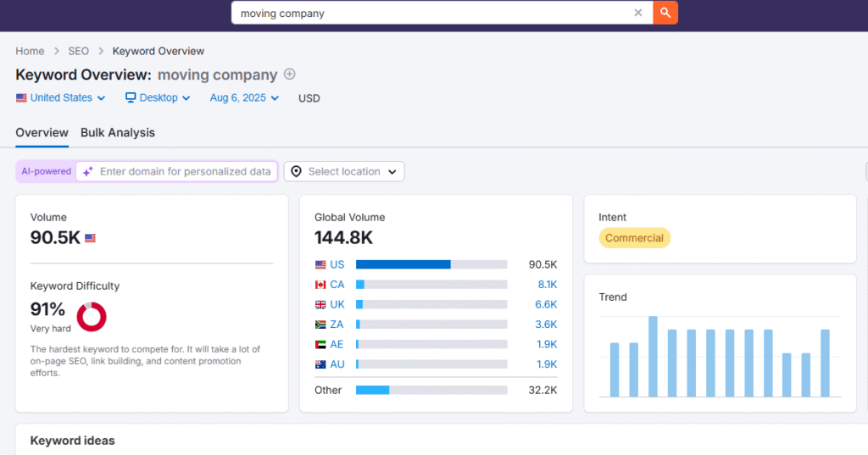Click the Commercial intent badge

click(634, 238)
